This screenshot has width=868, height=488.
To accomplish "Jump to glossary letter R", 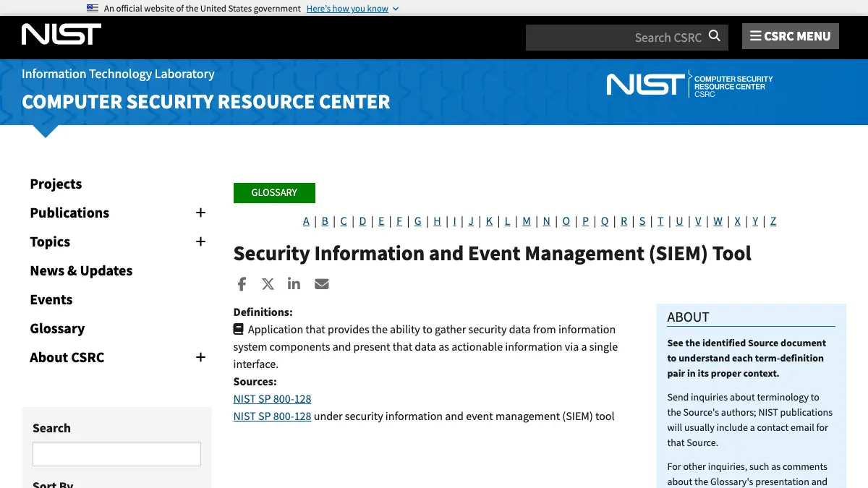I will 624,221.
